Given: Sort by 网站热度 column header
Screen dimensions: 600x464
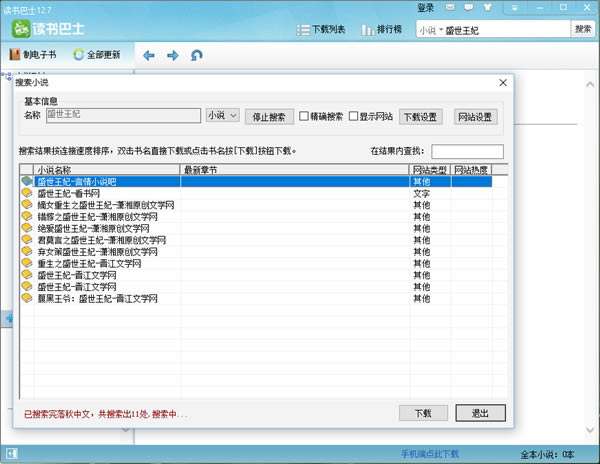Looking at the screenshot, I should tap(471, 169).
